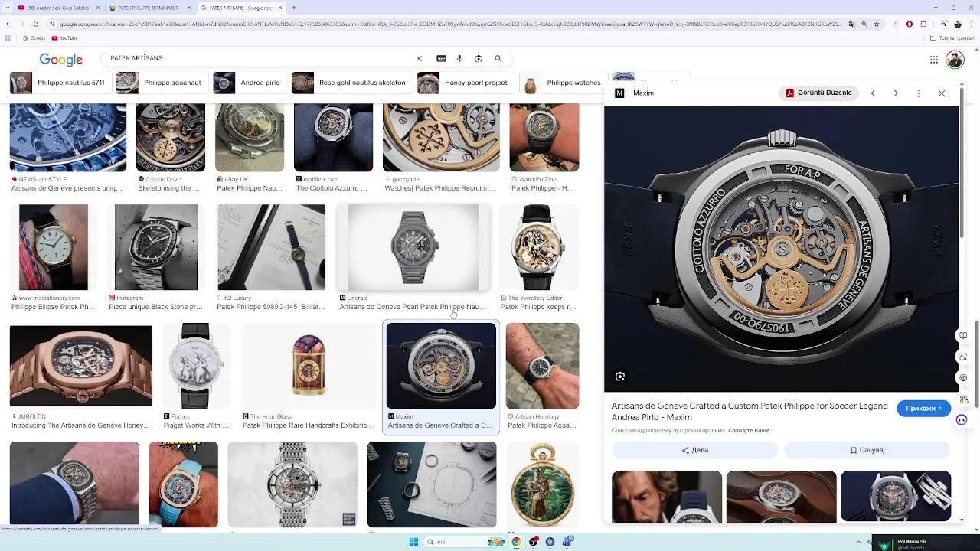Click the Google logo
Image resolution: width=980 pixels, height=551 pixels.
(60, 60)
